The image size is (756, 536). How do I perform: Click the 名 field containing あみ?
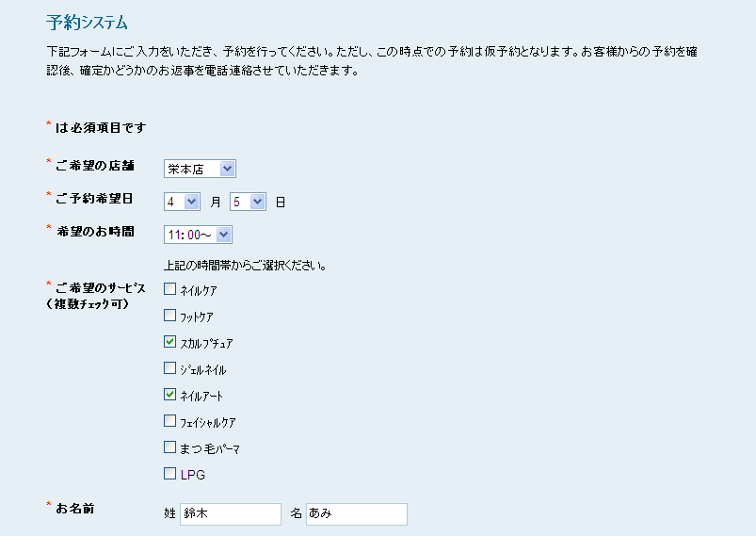357,513
